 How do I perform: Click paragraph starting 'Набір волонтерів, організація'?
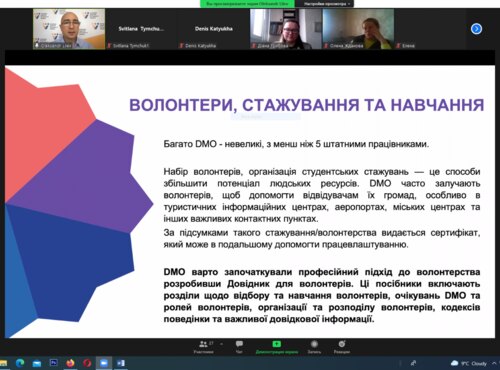(x=322, y=195)
